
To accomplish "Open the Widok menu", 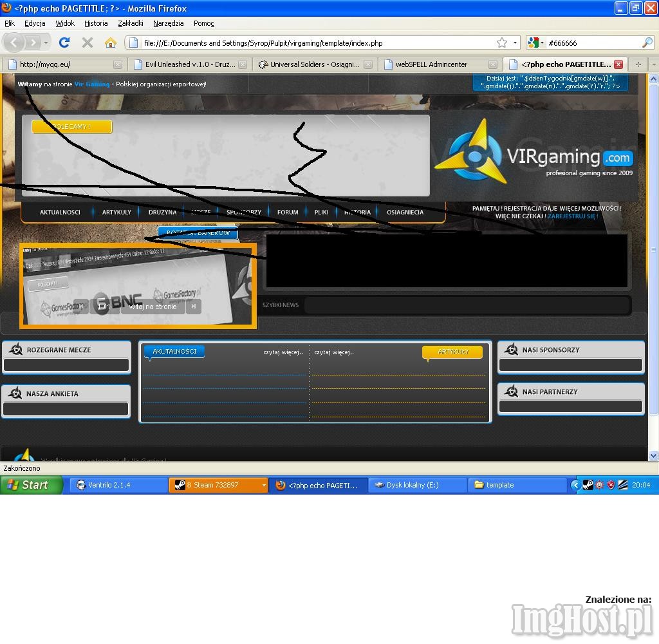I will pos(65,23).
